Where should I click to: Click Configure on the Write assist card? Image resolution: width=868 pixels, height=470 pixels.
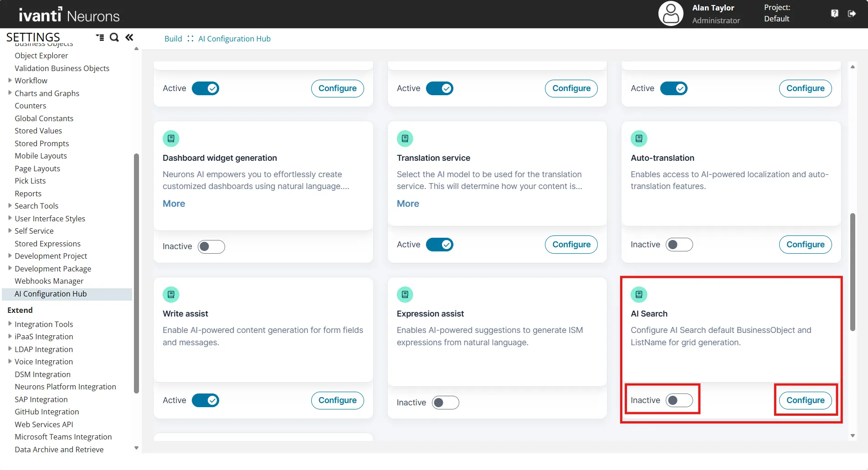click(x=337, y=400)
